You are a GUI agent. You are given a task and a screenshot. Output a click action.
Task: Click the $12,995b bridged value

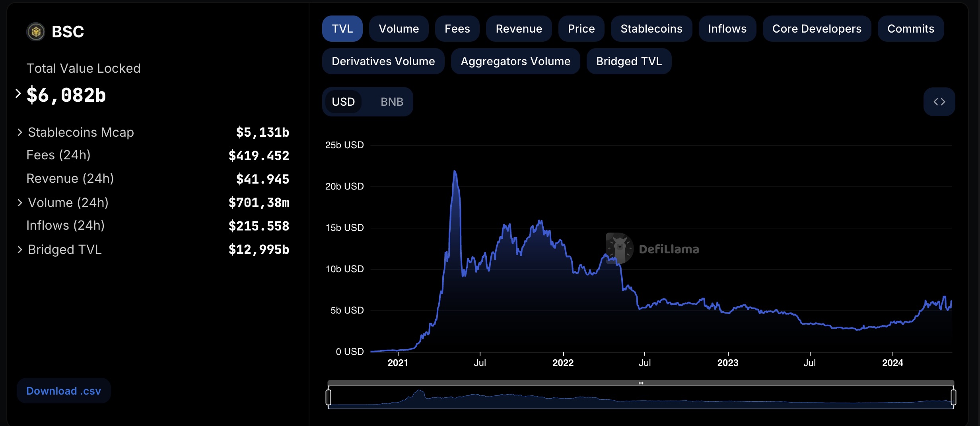(259, 250)
